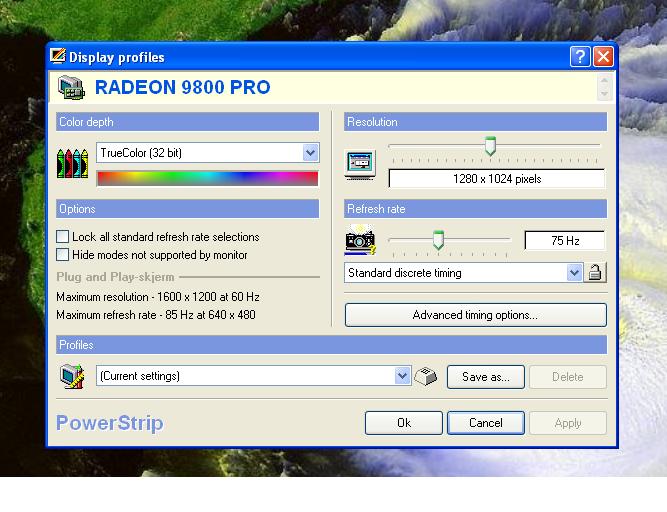
Task: Open the Standard discrete timing dropdown
Action: [575, 273]
